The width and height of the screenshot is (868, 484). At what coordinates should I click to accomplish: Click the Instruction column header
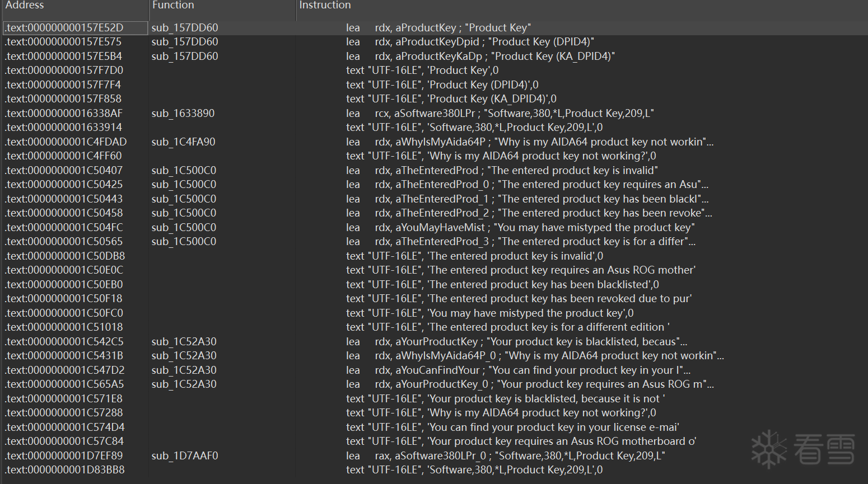tap(325, 5)
